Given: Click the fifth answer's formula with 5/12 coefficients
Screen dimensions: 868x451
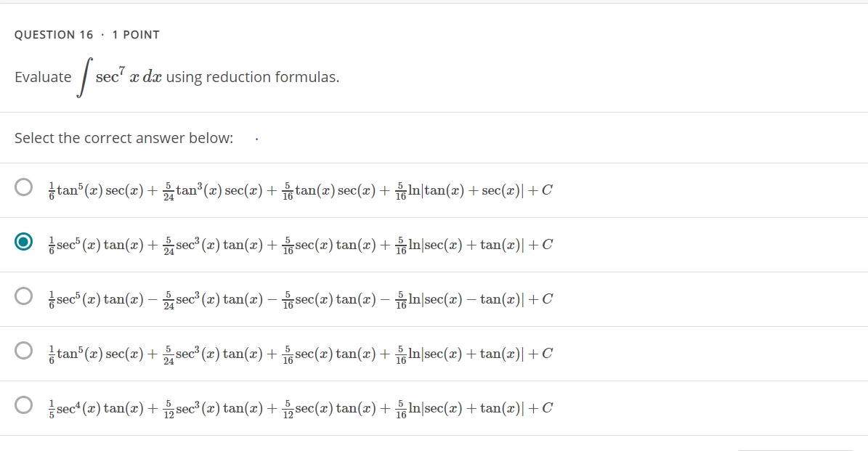Looking at the screenshot, I should click(x=301, y=408).
